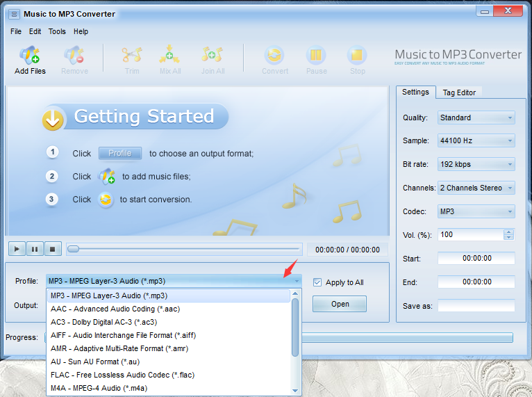Select M4A - MPEG-4 Audio profile
Image resolution: width=532 pixels, height=397 pixels.
[x=169, y=389]
